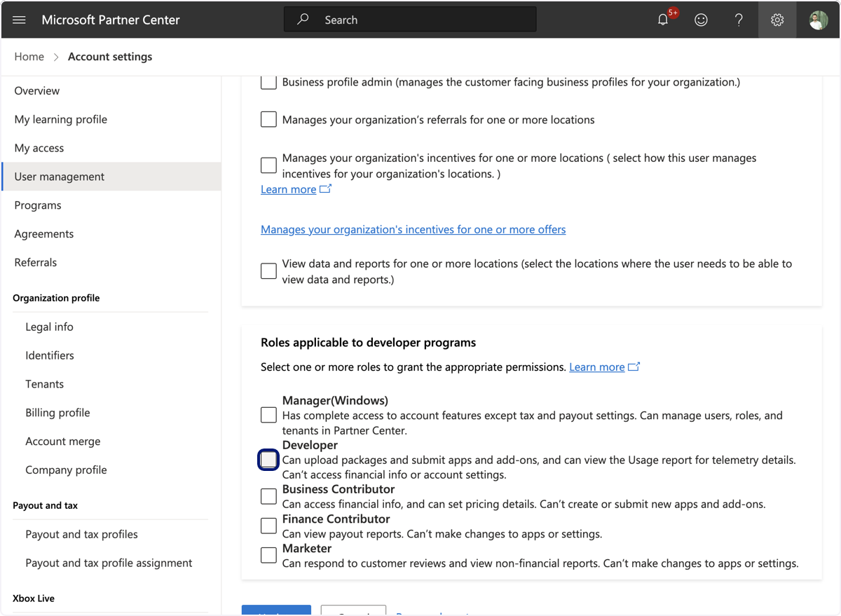This screenshot has height=616, width=841.
Task: Open the hamburger navigation menu
Action: point(19,20)
